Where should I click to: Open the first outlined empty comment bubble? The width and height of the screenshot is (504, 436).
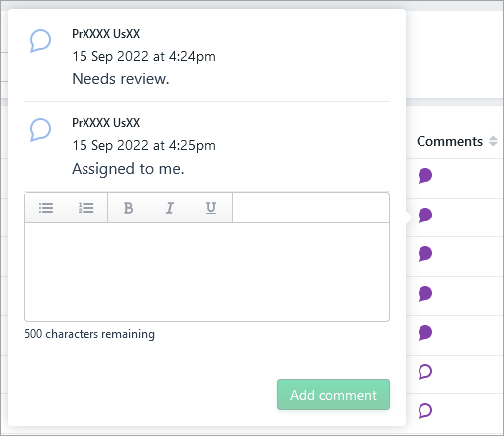[425, 372]
